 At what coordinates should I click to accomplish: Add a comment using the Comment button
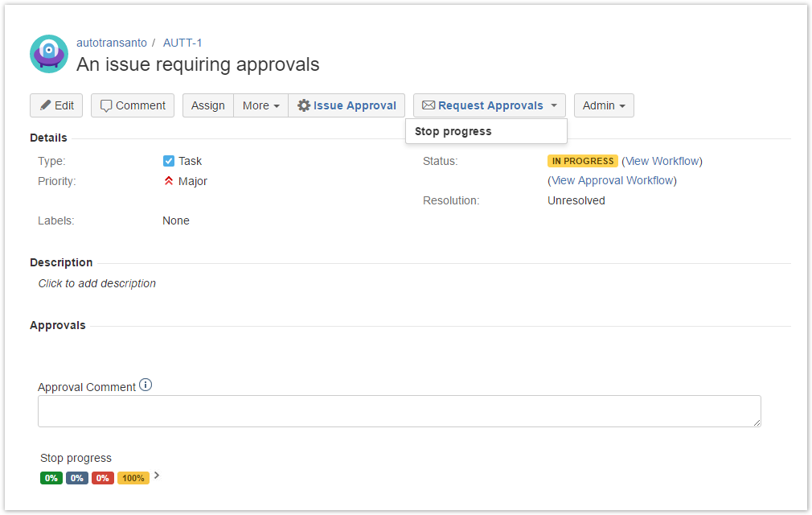(133, 105)
